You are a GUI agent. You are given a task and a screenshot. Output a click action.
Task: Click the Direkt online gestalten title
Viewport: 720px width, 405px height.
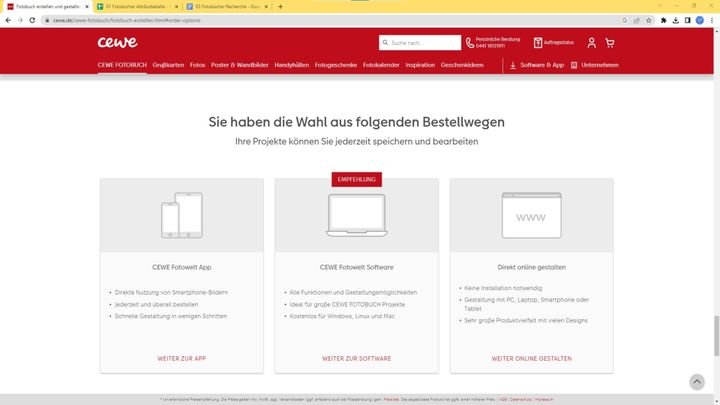532,267
